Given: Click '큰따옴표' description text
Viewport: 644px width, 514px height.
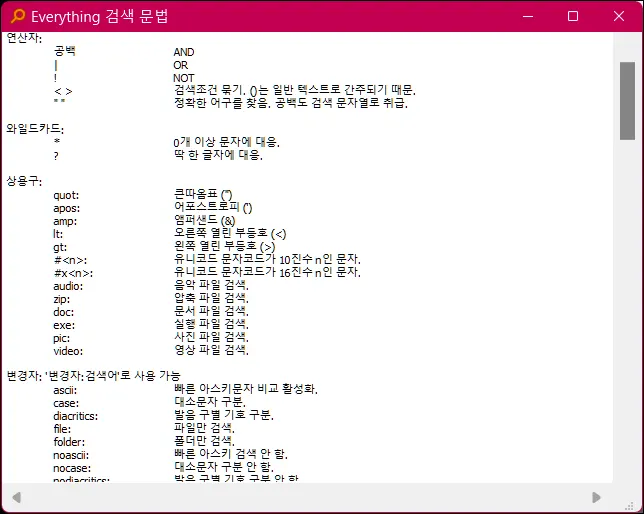Looking at the screenshot, I should tap(196, 193).
